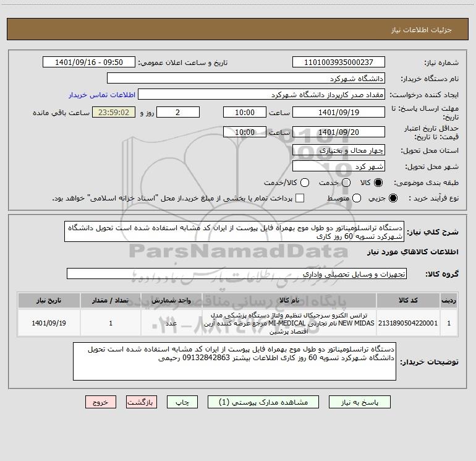
Task: Click the unit cell عدد
Action: (171, 323)
